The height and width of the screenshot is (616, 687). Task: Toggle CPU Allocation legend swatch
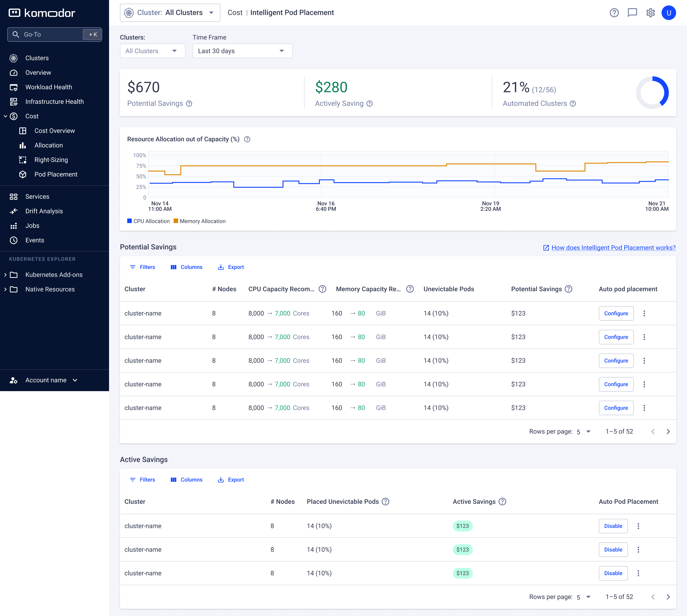(129, 221)
